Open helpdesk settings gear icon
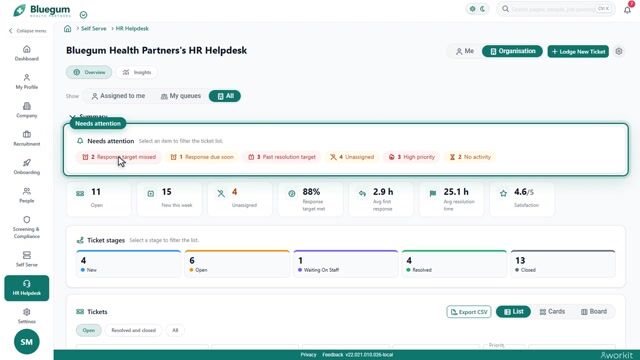This screenshot has height=360, width=640. coord(619,51)
